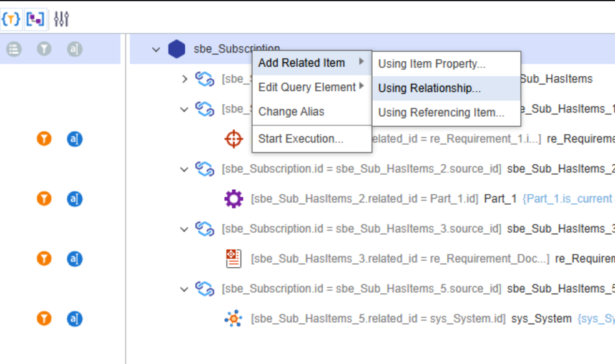
Task: Toggle the gray list icon in the column header
Action: (14, 49)
